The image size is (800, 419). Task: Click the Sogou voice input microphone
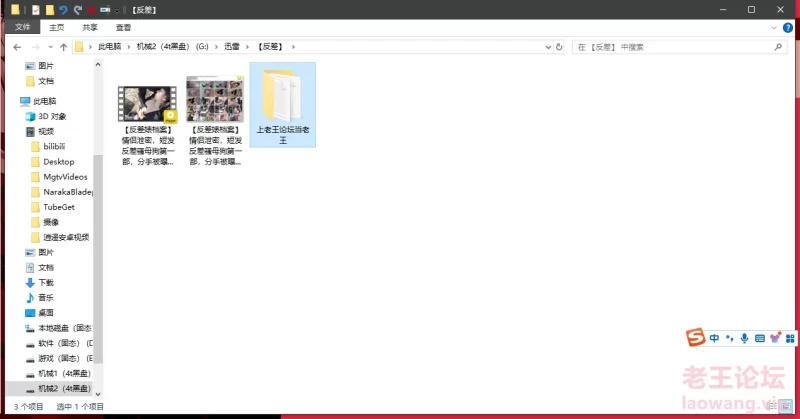pyautogui.click(x=744, y=338)
